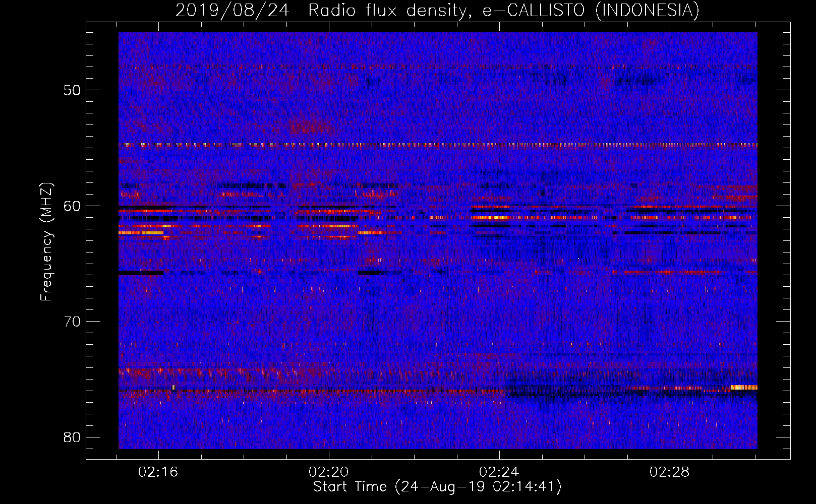Click the 'Start Time (24-Aug-19 02:14:41)' label
Viewport: 816px width, 504px height.
(x=437, y=487)
